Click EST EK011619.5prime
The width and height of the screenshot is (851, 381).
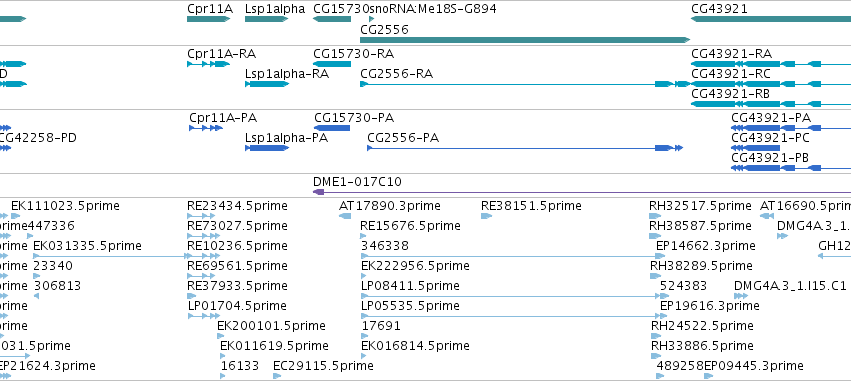[274, 346]
